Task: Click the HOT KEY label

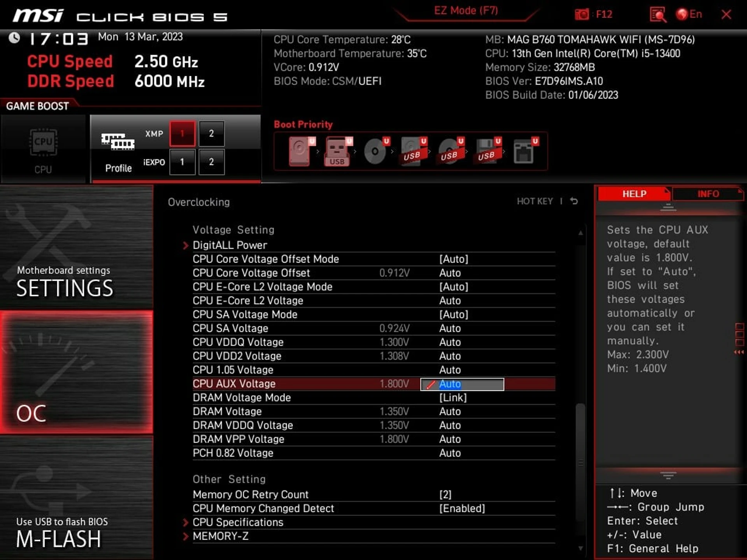Action: pos(535,201)
